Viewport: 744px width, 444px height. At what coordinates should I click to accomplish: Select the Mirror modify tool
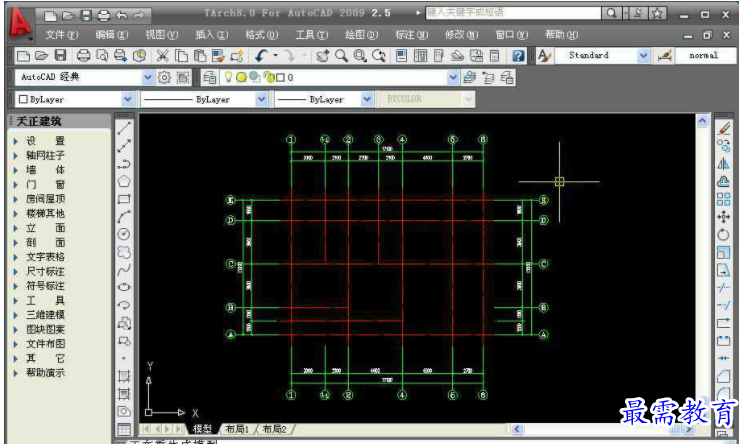click(724, 164)
